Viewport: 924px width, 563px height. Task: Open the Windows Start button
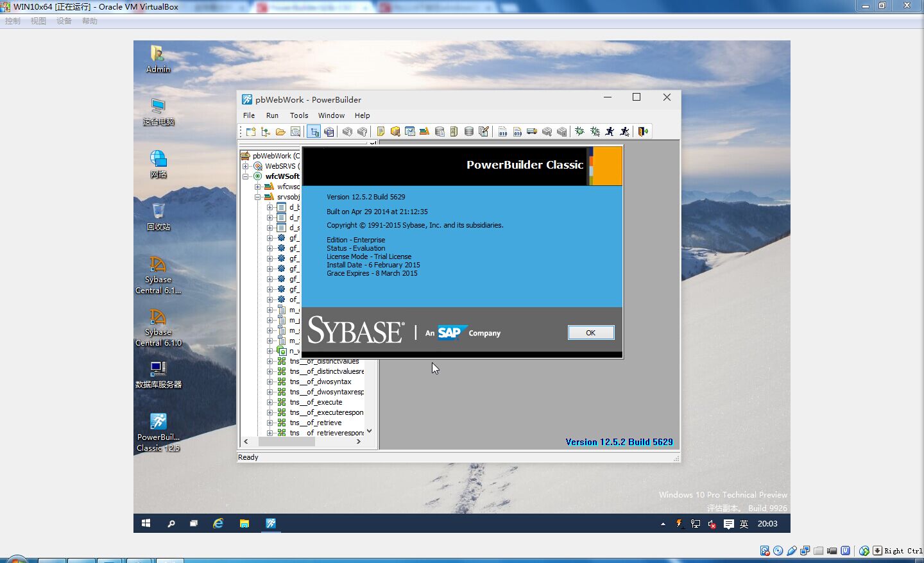(146, 523)
